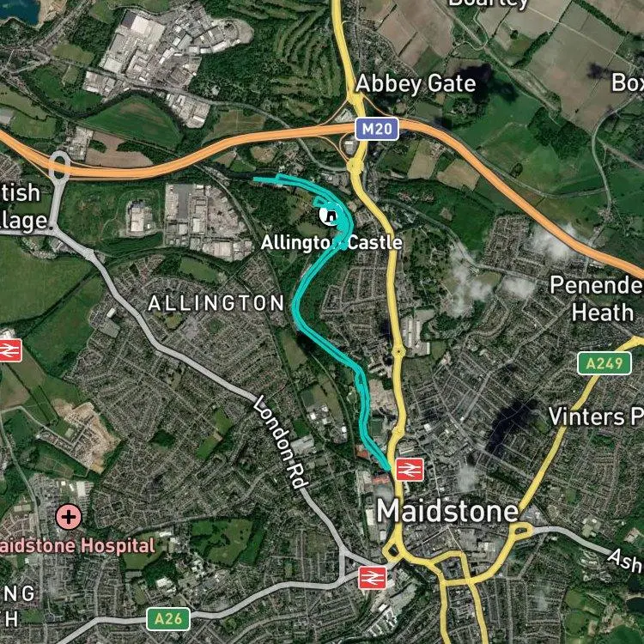Click the Penenden Heath label
Viewport: 644px width, 644px height.
597,299
